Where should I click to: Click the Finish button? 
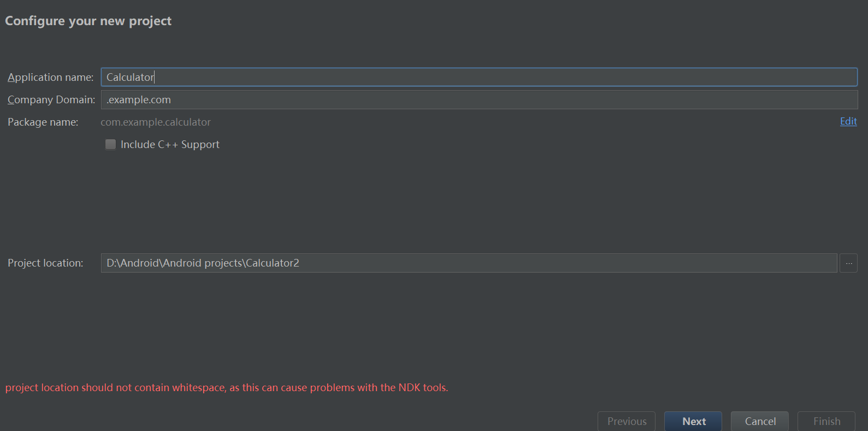tap(826, 421)
